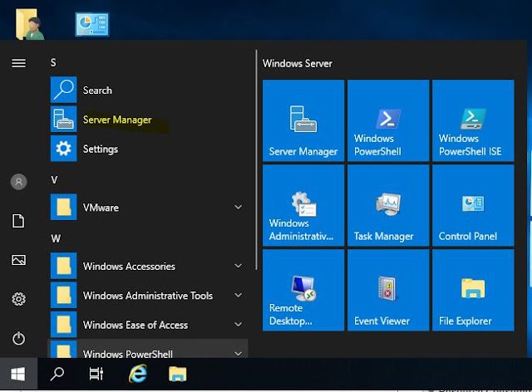
Task: Open the Windows Administrative Tools tile
Action: (303, 205)
